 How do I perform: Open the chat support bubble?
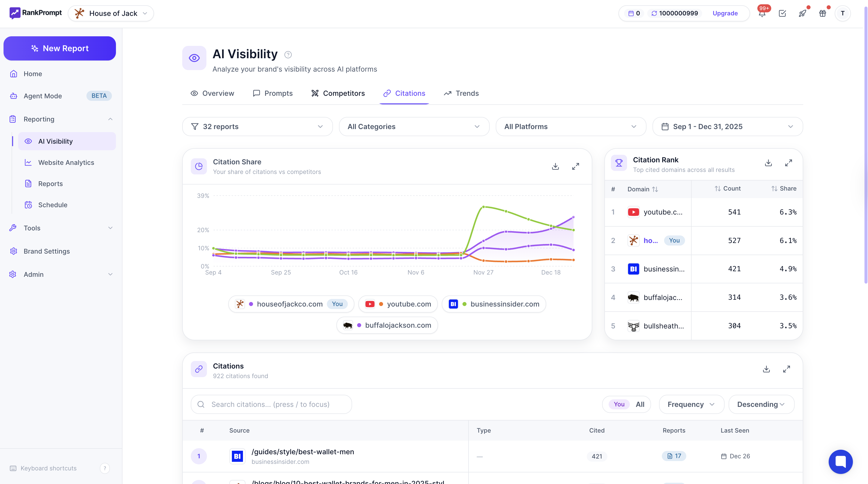click(840, 461)
